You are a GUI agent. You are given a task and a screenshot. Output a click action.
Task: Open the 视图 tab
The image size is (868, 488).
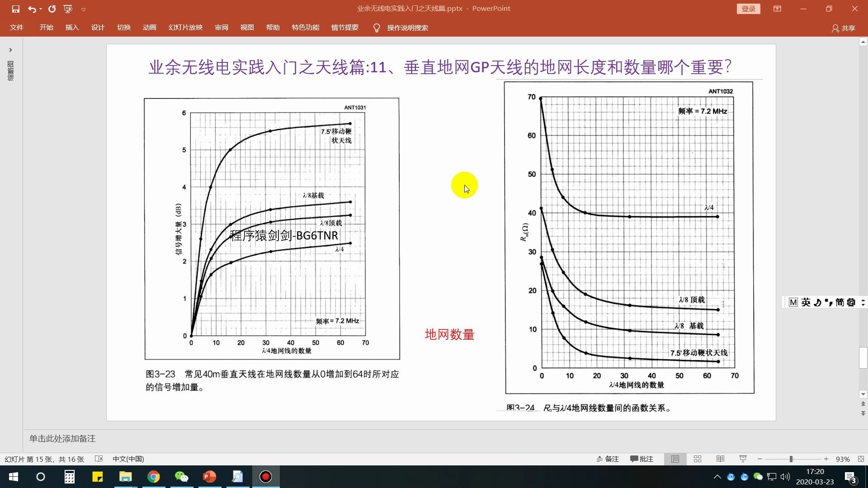(247, 28)
